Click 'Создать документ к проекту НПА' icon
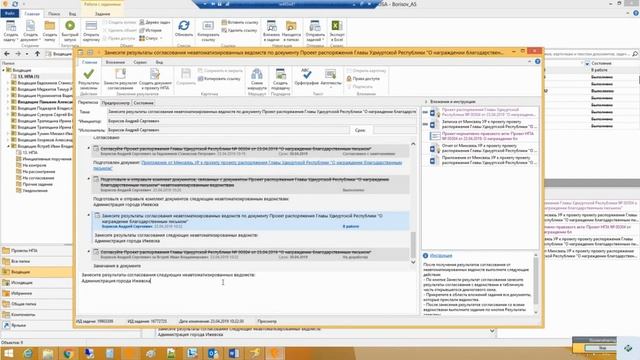This screenshot has height=360, width=640. pos(155,80)
